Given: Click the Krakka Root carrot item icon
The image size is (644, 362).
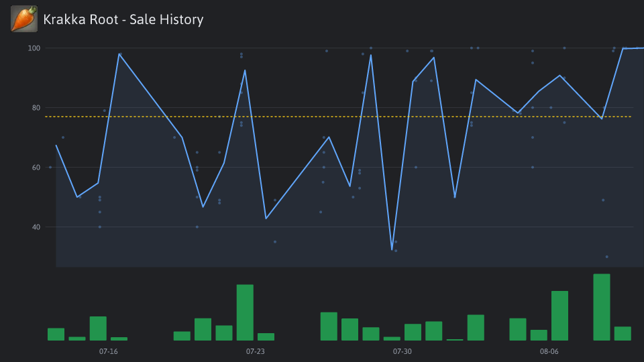Looking at the screenshot, I should (24, 19).
